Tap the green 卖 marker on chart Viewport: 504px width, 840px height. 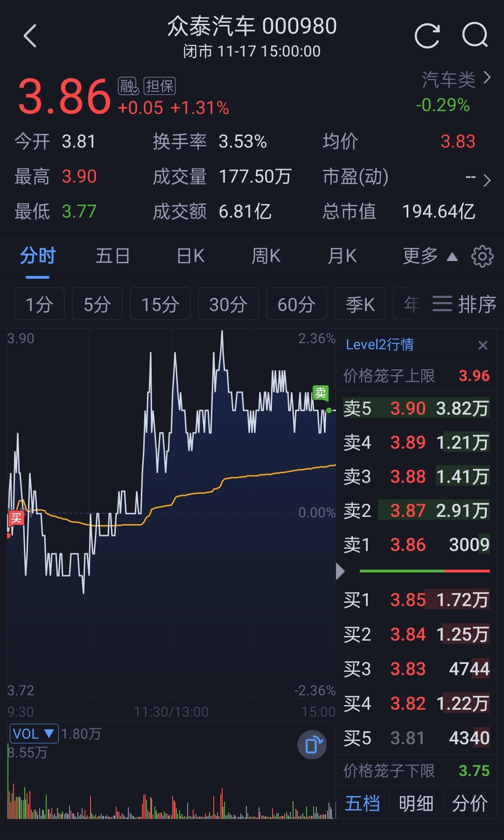pyautogui.click(x=321, y=393)
